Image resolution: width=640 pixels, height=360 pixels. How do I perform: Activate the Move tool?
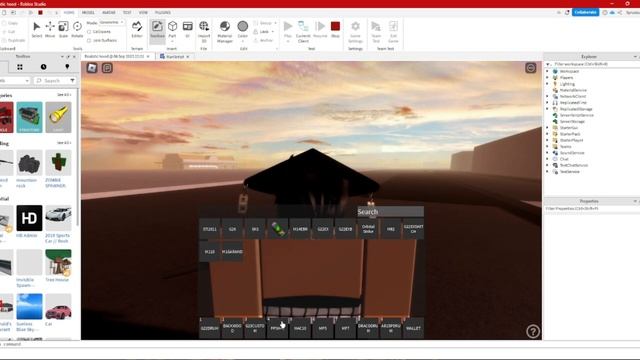click(50, 29)
